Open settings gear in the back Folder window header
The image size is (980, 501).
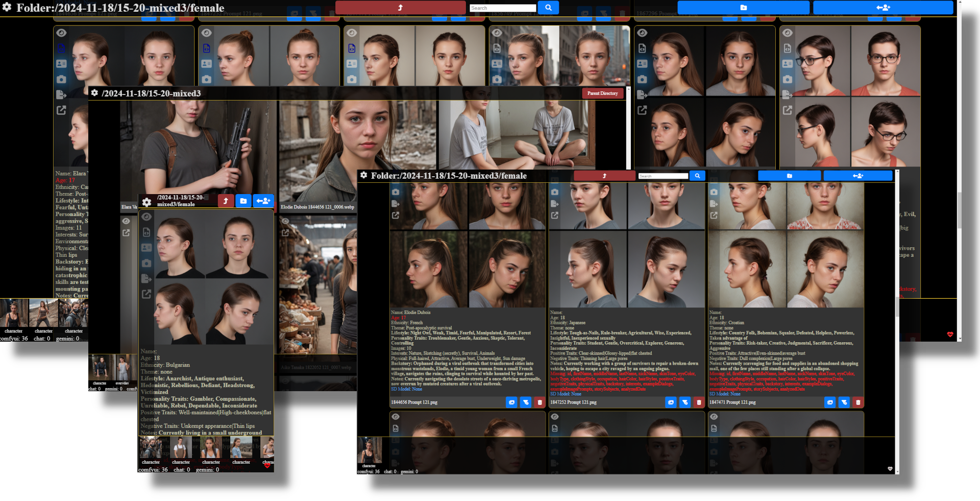[x=7, y=7]
